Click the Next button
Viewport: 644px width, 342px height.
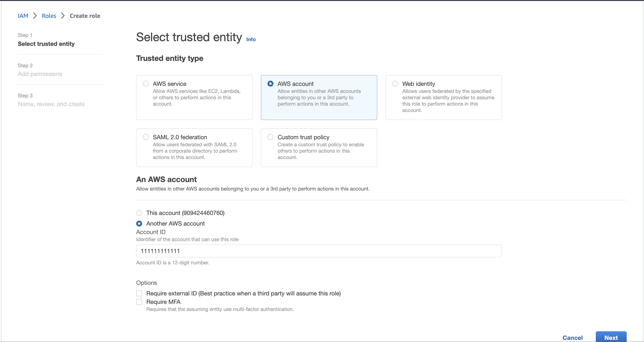pyautogui.click(x=611, y=338)
